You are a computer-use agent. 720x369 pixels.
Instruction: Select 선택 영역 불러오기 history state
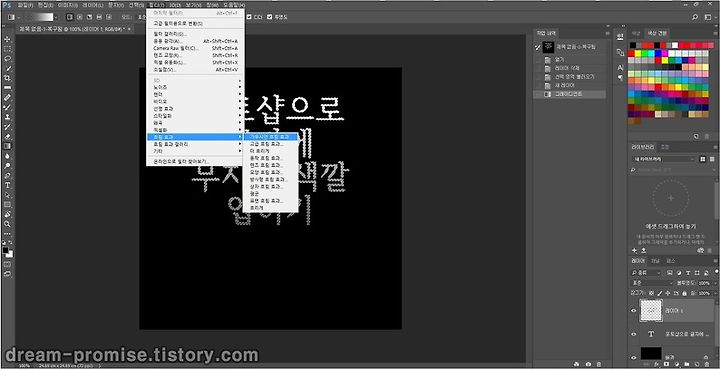[x=569, y=77]
